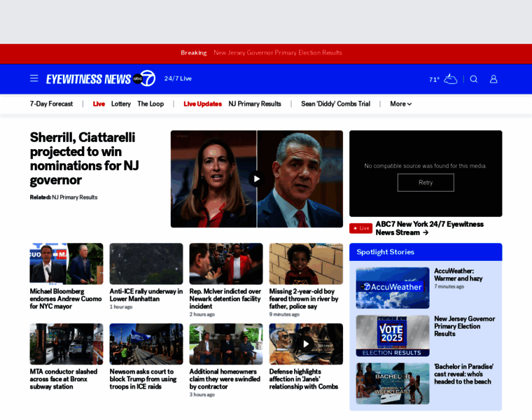Open breaking New Jersey Governor Primary results banner
The height and width of the screenshot is (420, 532).
pyautogui.click(x=278, y=52)
